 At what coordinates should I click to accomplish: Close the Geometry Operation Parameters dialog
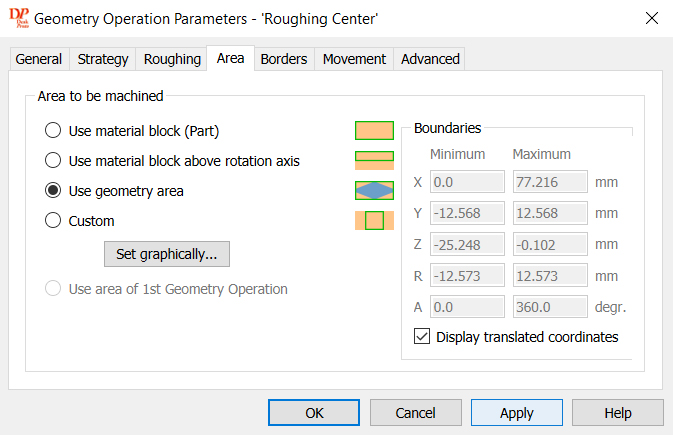point(652,18)
